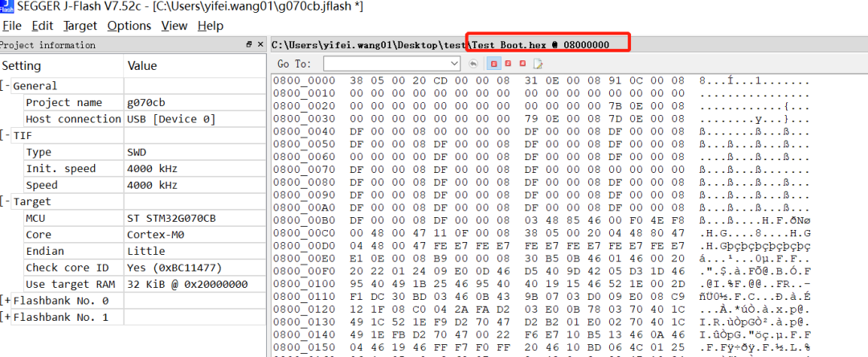Collapse the TIF section
Viewport: 868px width, 357px height.
point(6,136)
